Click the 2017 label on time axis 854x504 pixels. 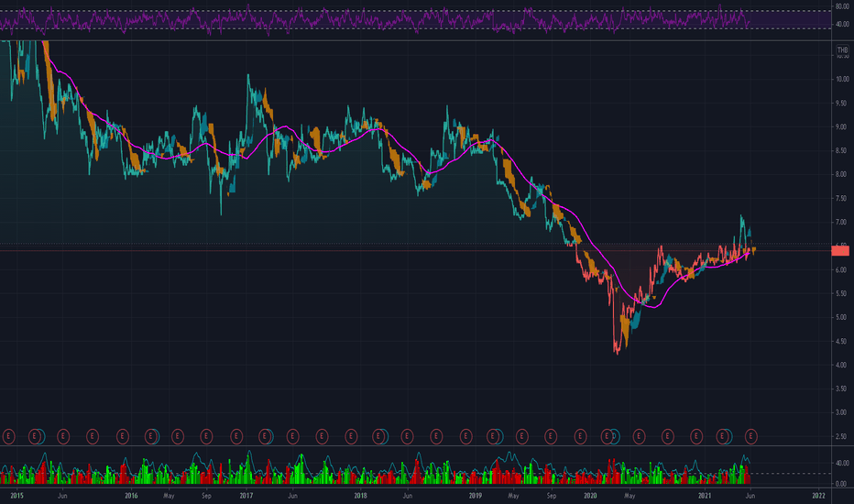(x=246, y=496)
